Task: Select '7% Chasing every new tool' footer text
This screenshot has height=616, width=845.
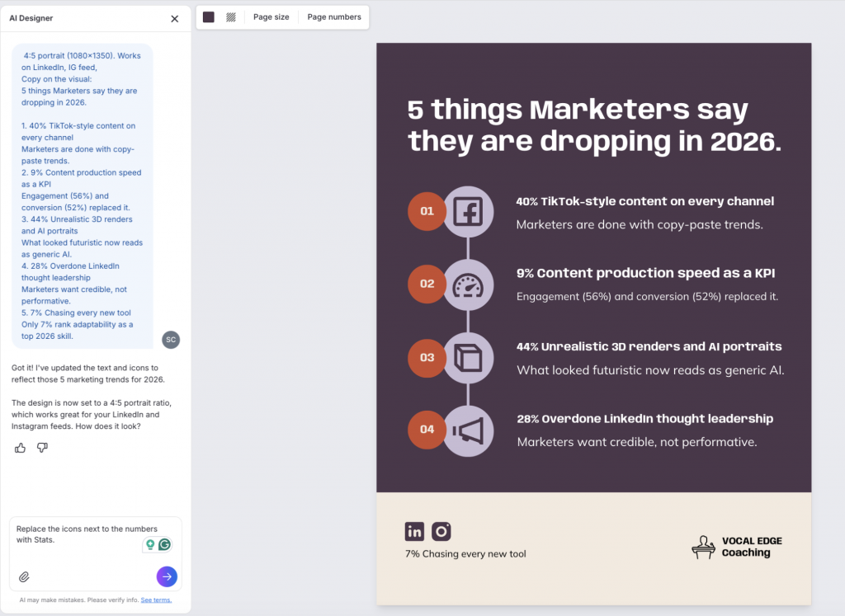Action: coord(465,554)
